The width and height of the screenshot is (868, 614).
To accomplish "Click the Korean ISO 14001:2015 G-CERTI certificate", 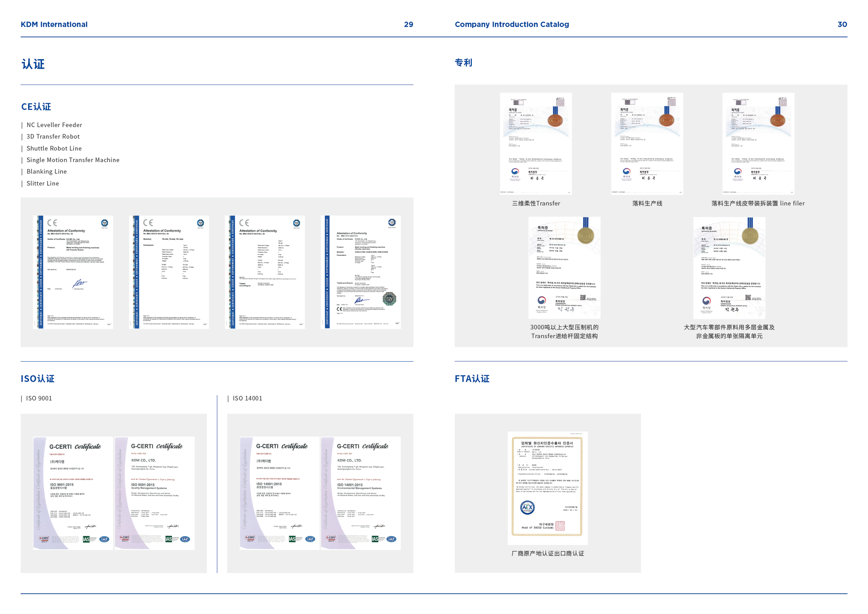I will (279, 493).
